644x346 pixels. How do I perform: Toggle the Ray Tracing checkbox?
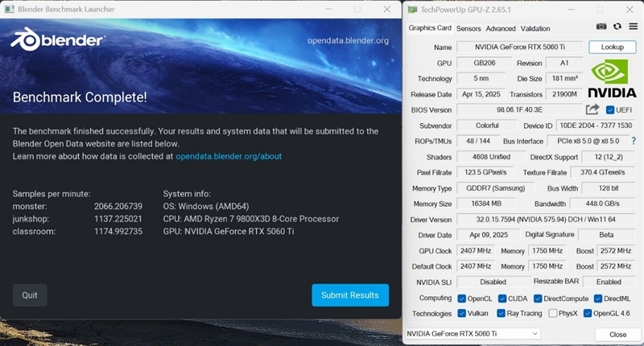[501, 313]
